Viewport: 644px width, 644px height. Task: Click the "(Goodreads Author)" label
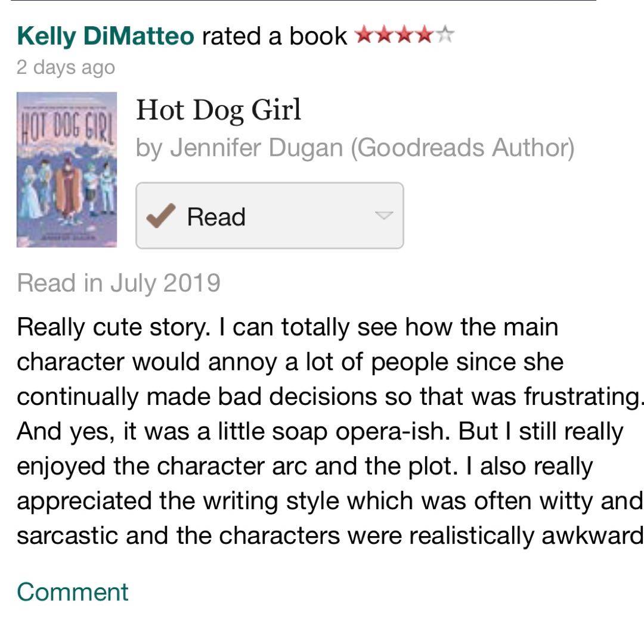463,148
